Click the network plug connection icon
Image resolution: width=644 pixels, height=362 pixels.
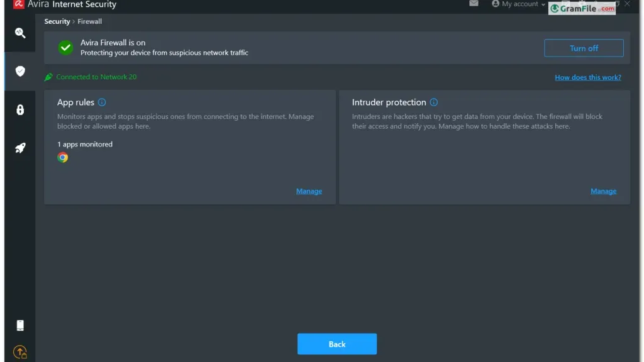tap(48, 77)
